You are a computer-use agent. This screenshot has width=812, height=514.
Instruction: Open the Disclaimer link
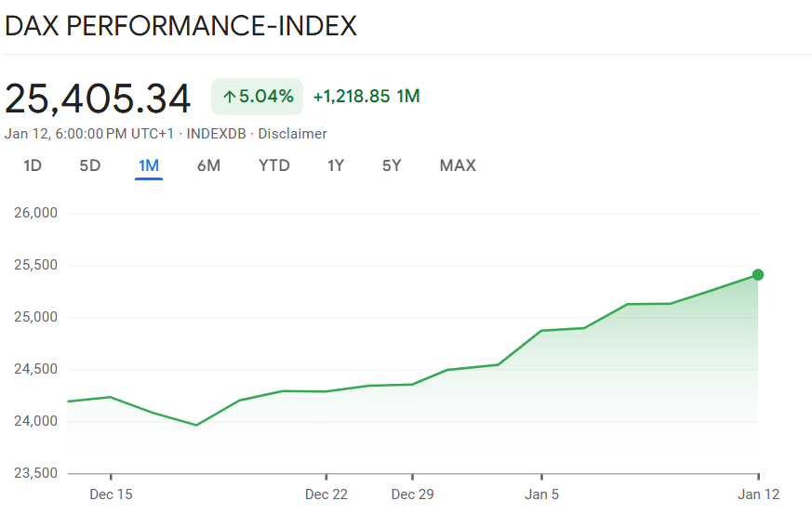(x=292, y=134)
